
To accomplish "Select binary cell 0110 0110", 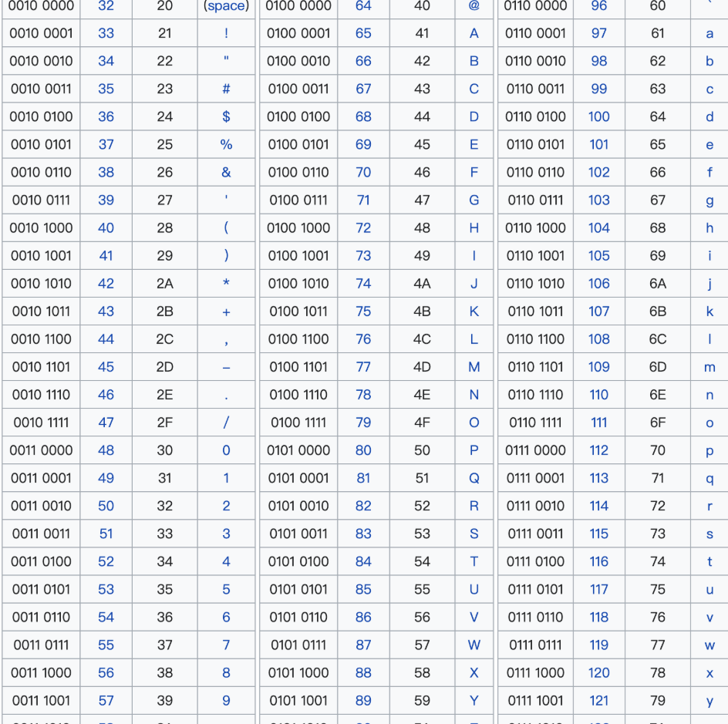I will (535, 173).
